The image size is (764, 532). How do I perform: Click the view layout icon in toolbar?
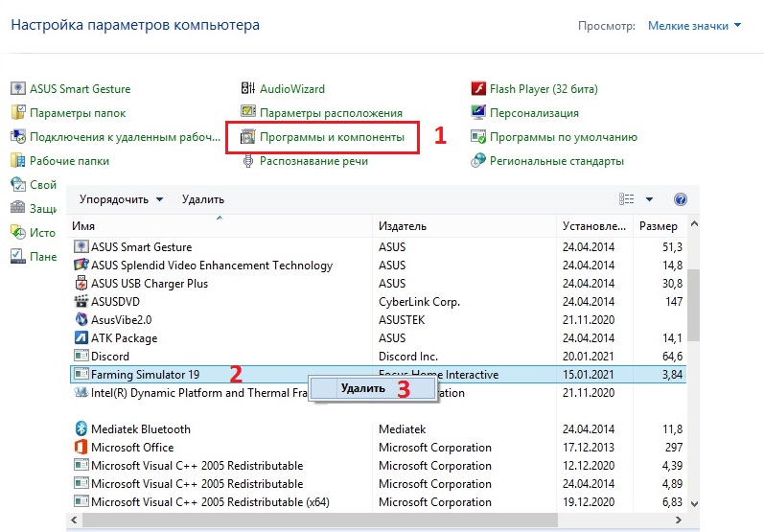627,198
